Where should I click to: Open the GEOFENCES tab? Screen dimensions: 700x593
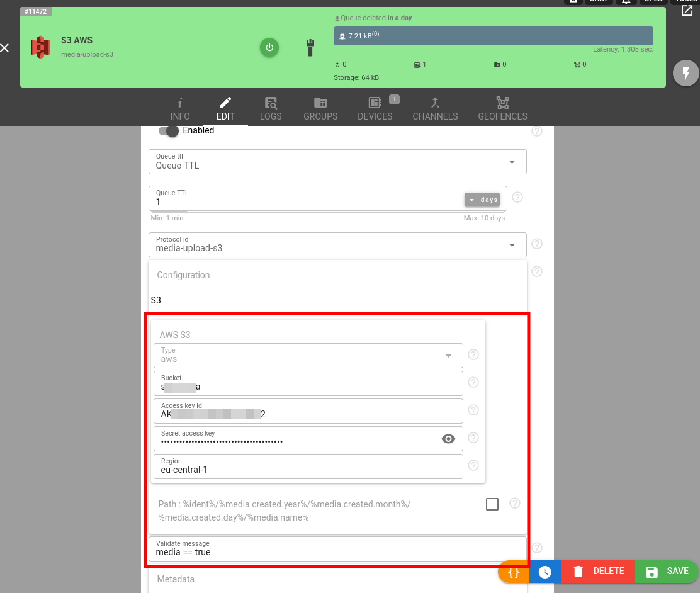(x=503, y=109)
